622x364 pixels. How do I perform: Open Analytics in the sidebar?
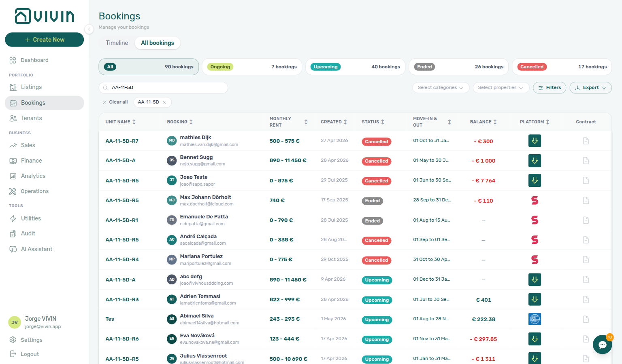(44, 176)
